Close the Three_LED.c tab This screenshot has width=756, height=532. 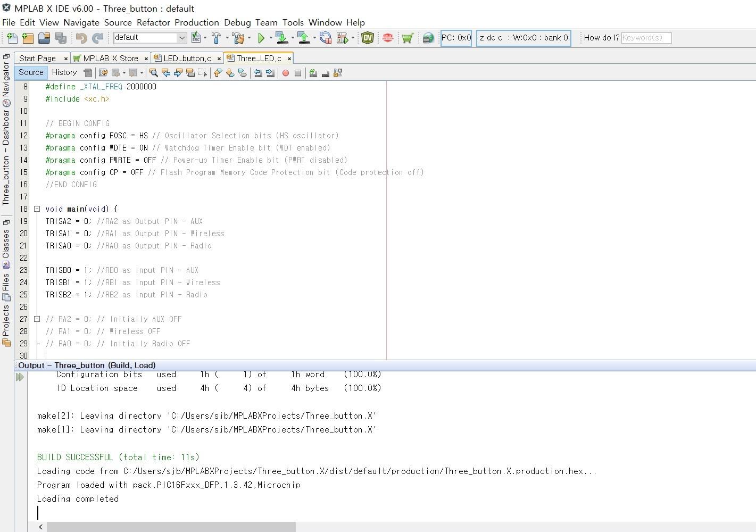(289, 59)
